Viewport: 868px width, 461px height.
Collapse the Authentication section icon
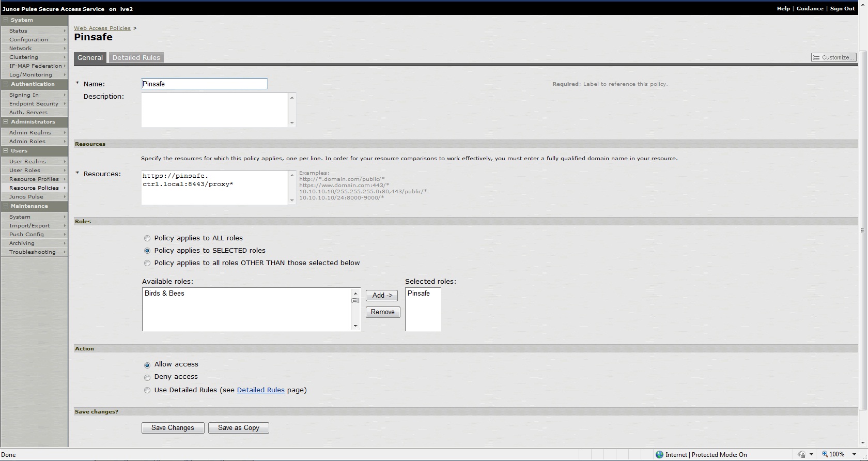point(5,84)
